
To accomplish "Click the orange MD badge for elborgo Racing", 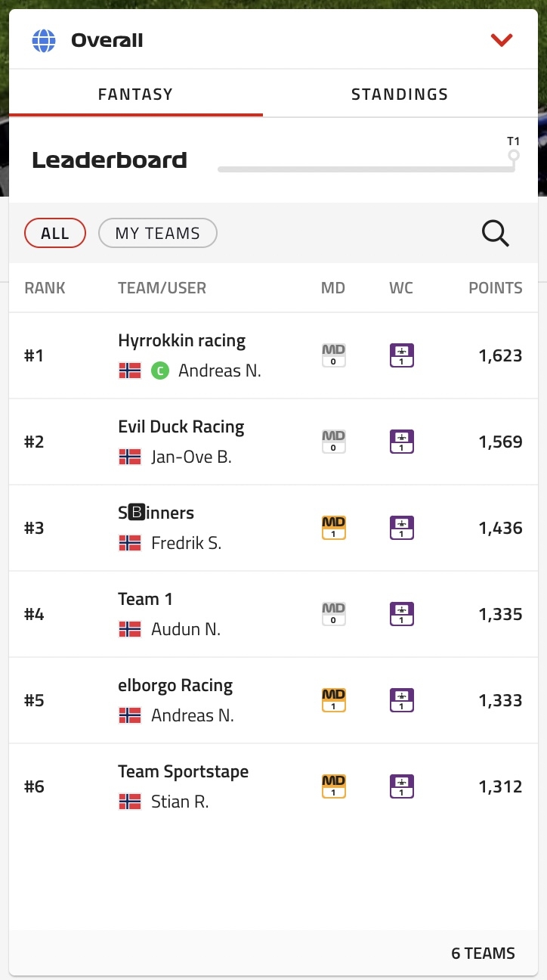I will [334, 700].
